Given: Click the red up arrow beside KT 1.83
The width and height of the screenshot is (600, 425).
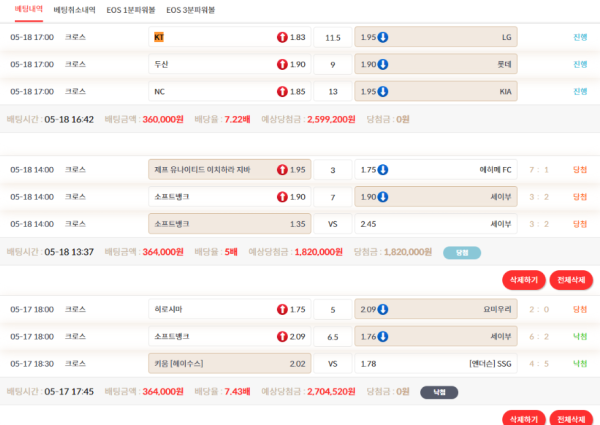Looking at the screenshot, I should [x=282, y=37].
